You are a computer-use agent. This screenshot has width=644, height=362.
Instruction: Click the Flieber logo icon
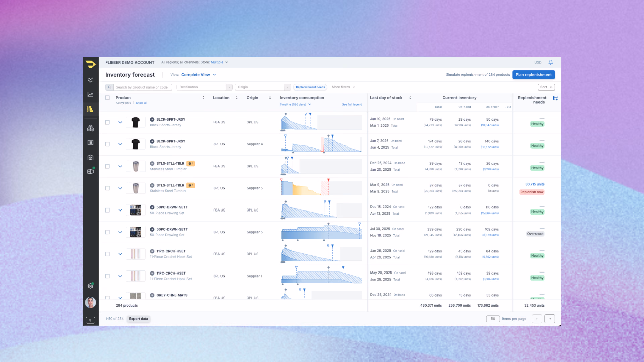90,64
